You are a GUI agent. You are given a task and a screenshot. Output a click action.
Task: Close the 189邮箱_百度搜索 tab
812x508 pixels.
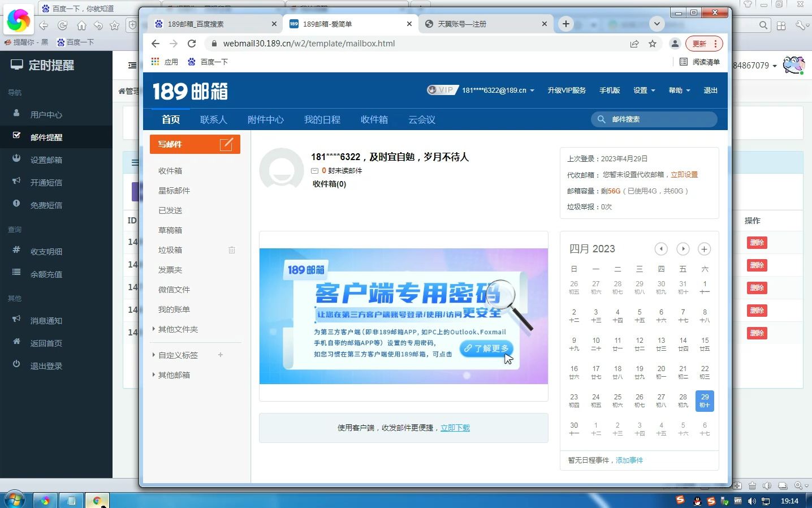pos(274,24)
